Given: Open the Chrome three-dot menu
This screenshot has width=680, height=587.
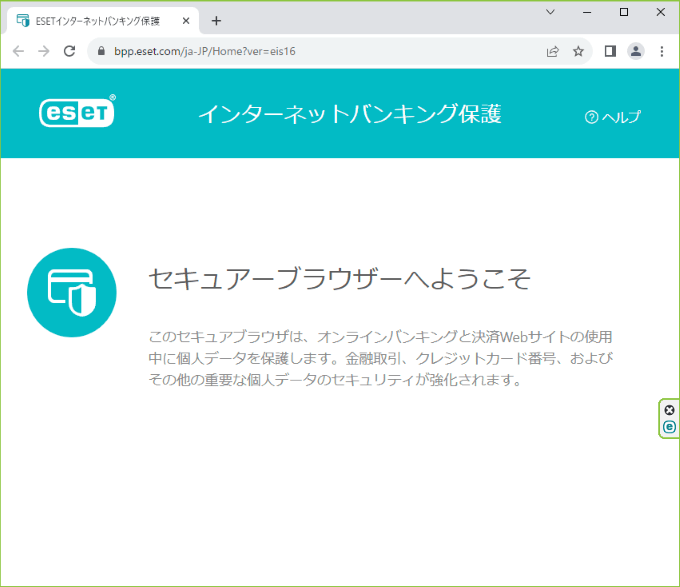Looking at the screenshot, I should point(662,51).
